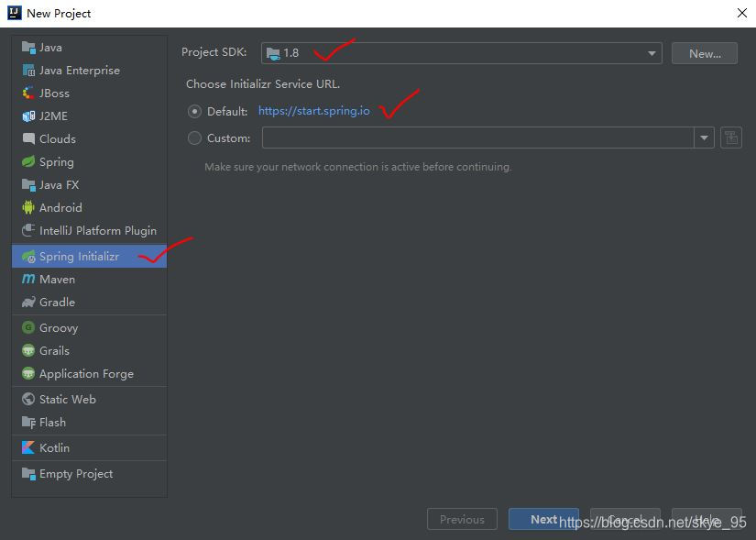This screenshot has height=540, width=756.
Task: Click the network connection notice text
Action: point(358,167)
